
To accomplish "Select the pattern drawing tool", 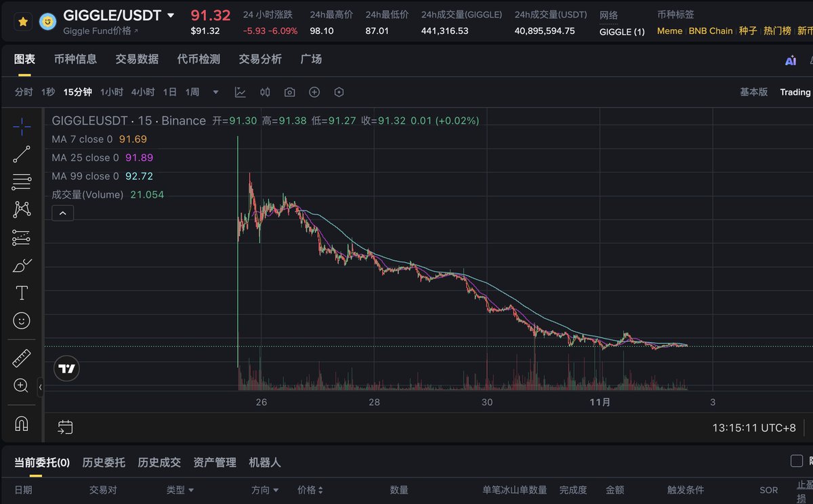I will click(x=22, y=209).
